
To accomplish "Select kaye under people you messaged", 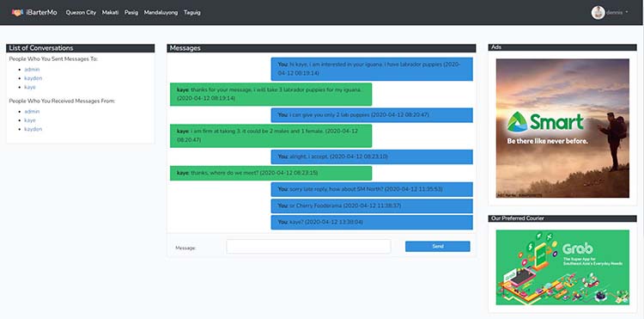I will (x=30, y=87).
